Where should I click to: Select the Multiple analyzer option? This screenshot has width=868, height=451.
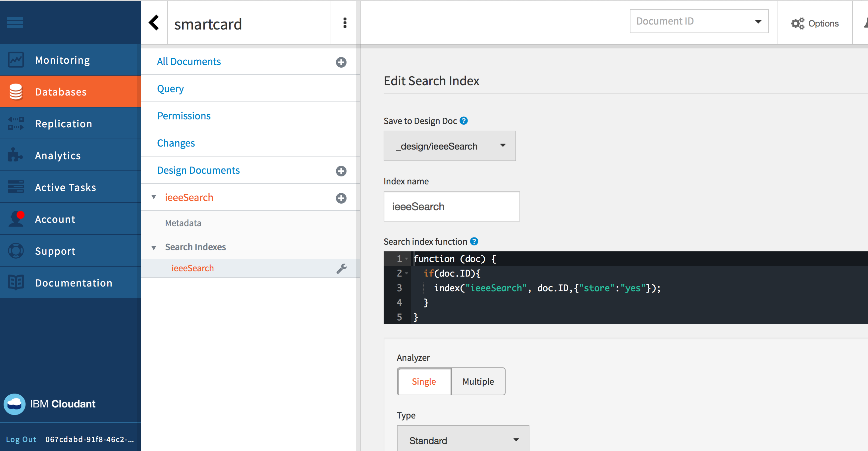[x=478, y=381]
